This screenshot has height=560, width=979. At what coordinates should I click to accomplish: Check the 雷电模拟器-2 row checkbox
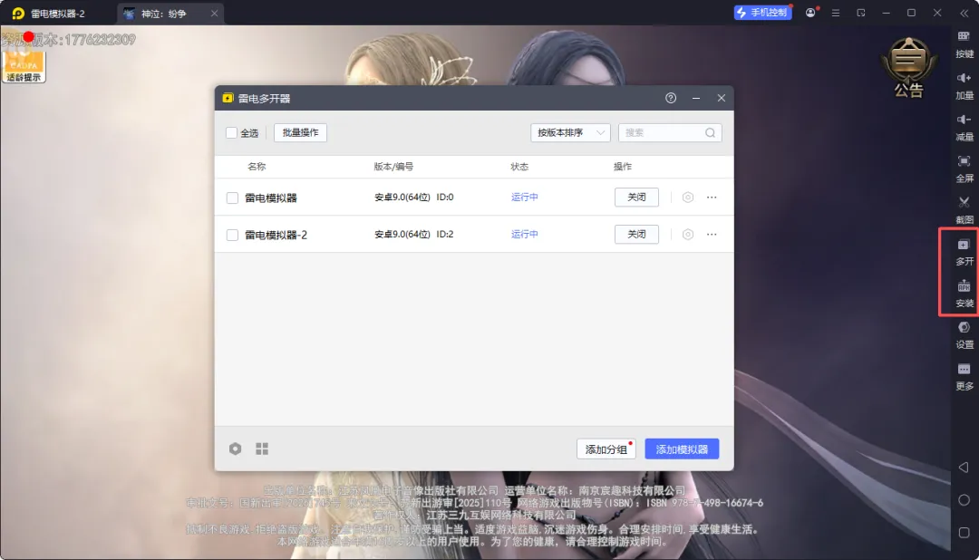(232, 235)
